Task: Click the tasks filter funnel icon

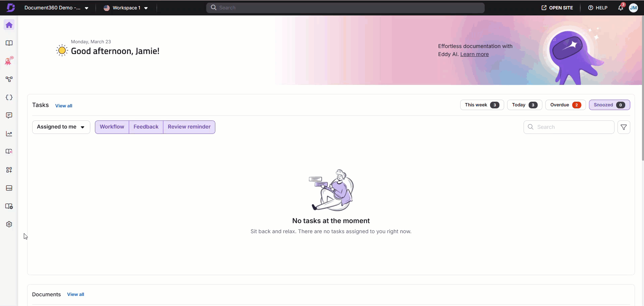Action: 624,127
